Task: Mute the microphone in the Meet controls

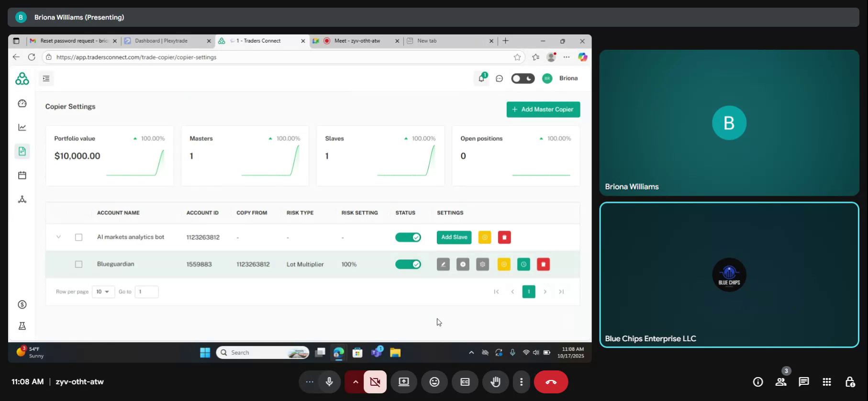Action: pyautogui.click(x=329, y=382)
